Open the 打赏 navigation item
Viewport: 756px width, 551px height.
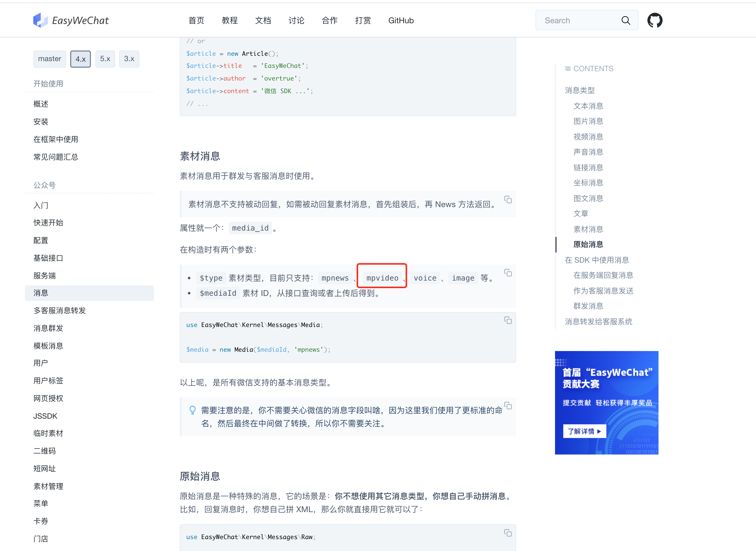tap(363, 20)
